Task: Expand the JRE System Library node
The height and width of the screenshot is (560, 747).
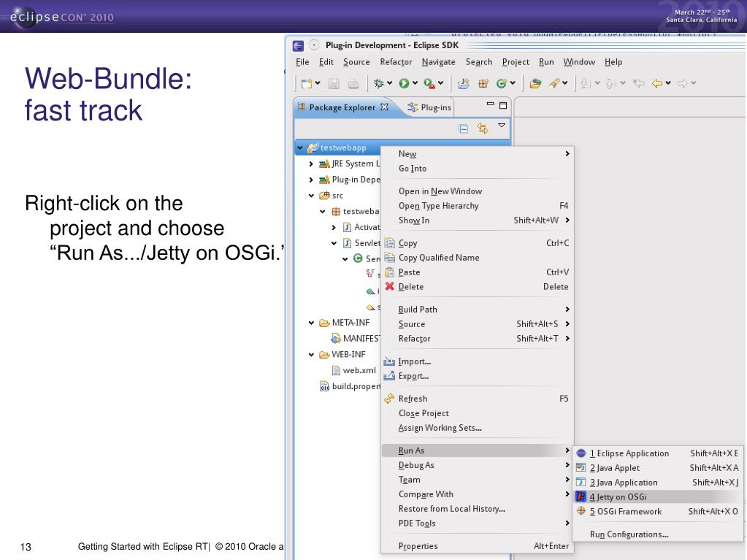Action: pos(311,164)
